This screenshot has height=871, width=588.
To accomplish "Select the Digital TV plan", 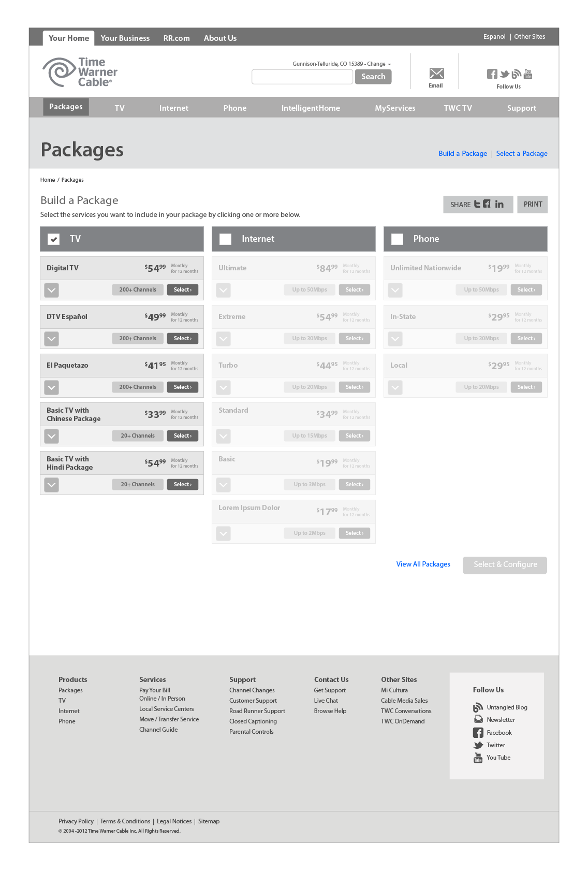I will click(x=183, y=290).
